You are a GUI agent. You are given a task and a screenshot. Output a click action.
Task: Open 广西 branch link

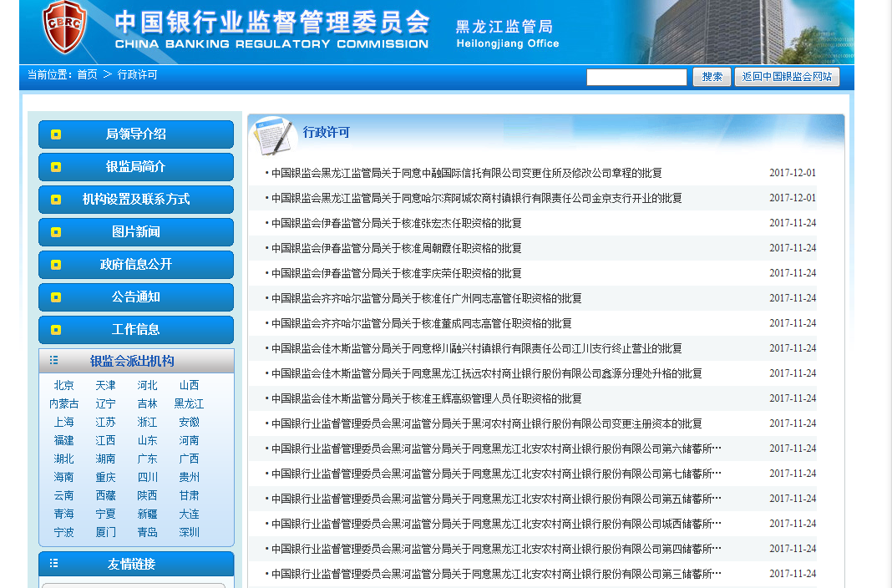coord(189,459)
